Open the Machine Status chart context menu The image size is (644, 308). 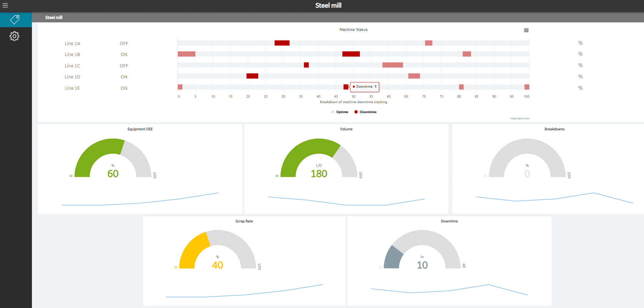click(x=526, y=30)
